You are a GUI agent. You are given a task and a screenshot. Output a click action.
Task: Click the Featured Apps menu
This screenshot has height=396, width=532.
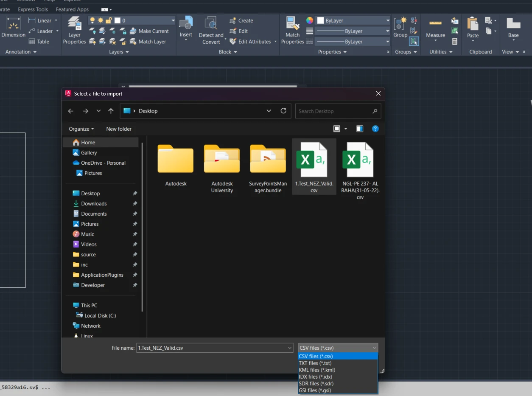72,9
